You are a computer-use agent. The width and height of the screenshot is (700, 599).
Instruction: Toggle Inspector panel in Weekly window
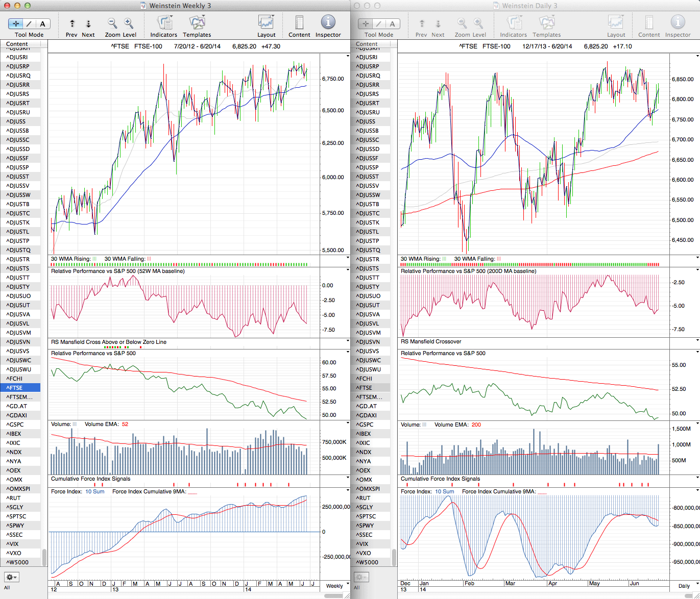(328, 23)
